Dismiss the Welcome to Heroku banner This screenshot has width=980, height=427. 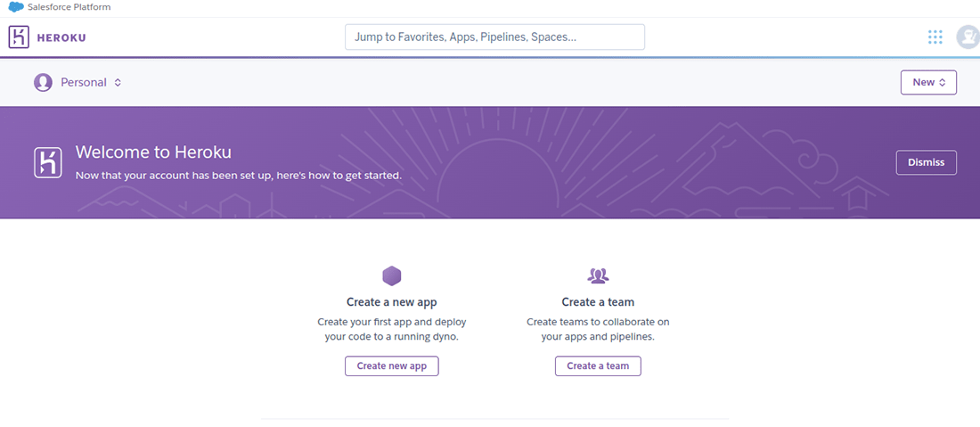click(x=927, y=162)
